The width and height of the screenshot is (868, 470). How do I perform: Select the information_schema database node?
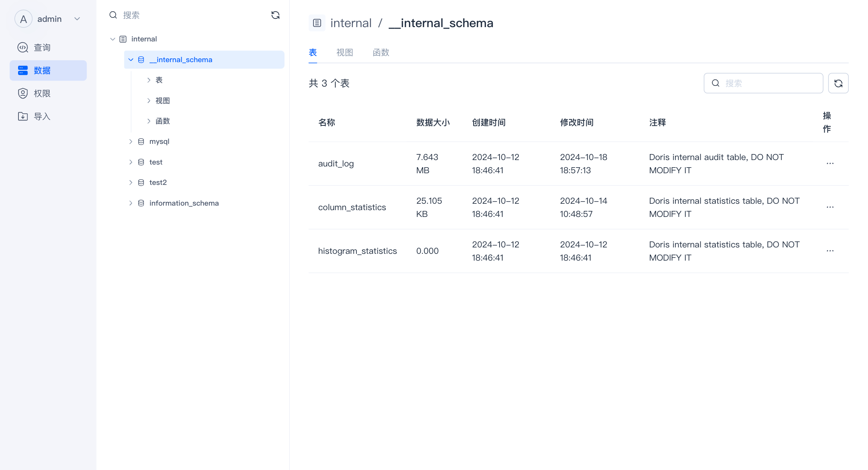point(184,203)
